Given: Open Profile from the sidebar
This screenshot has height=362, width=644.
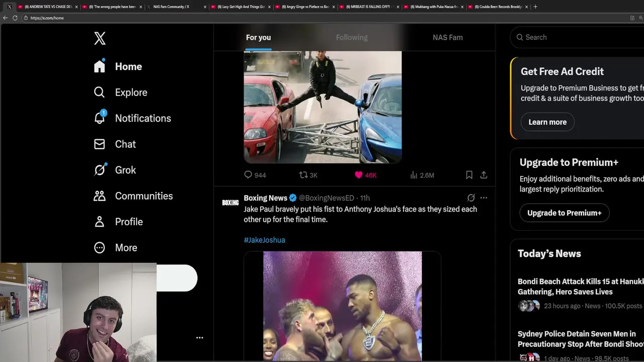Looking at the screenshot, I should 118,222.
